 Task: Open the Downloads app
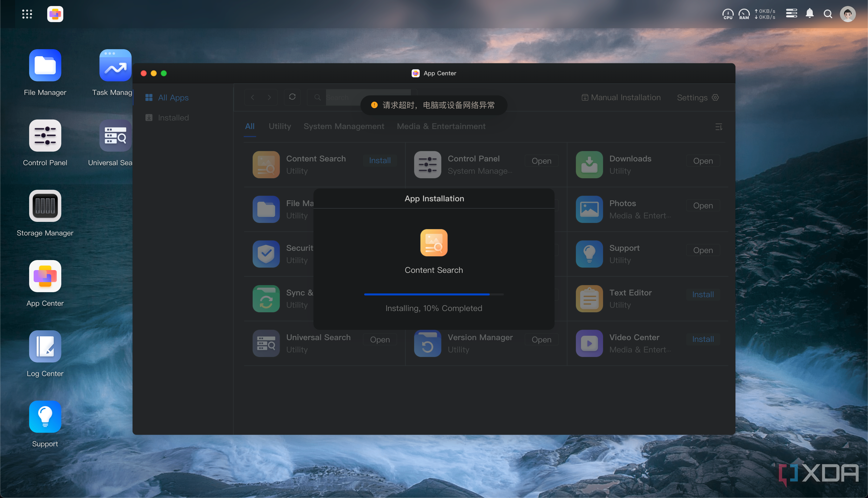tap(703, 161)
